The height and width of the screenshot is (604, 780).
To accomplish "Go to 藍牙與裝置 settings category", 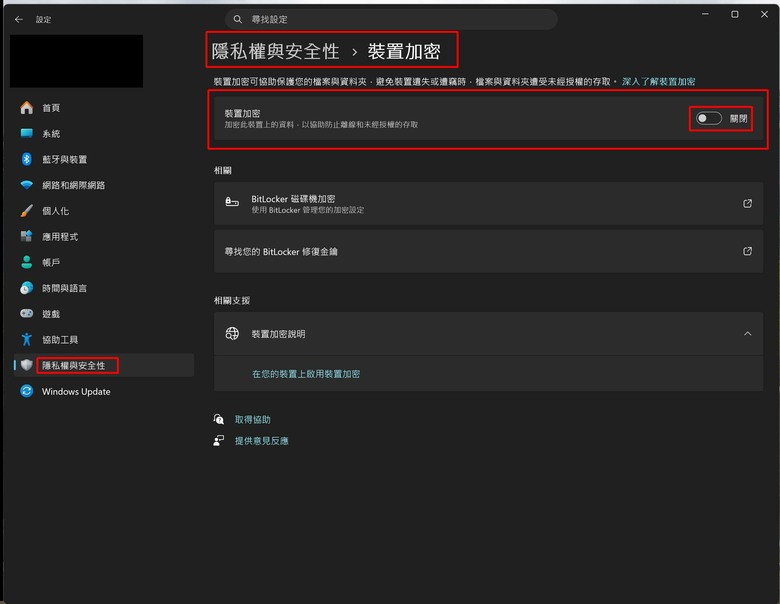I will click(64, 160).
